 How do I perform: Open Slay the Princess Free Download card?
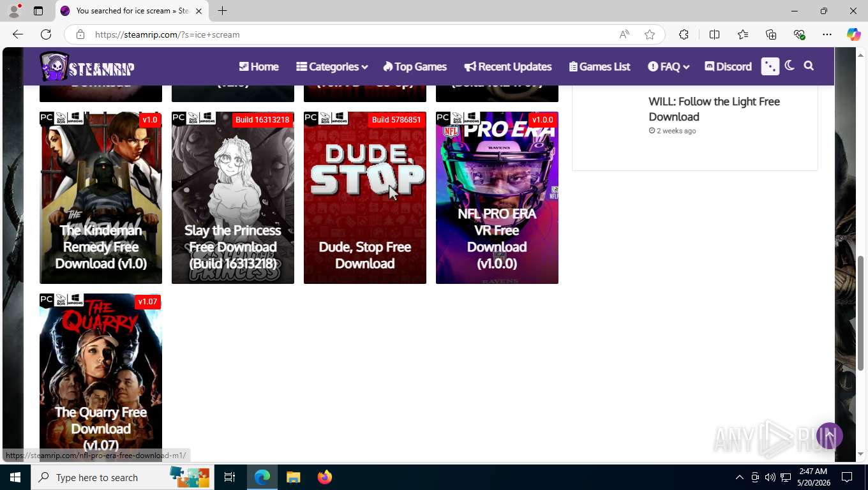(233, 198)
